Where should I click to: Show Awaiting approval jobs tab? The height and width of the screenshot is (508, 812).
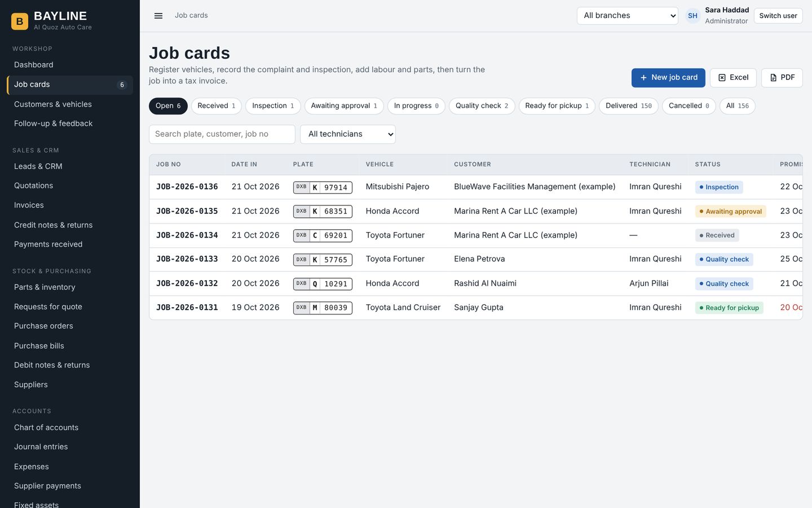344,106
